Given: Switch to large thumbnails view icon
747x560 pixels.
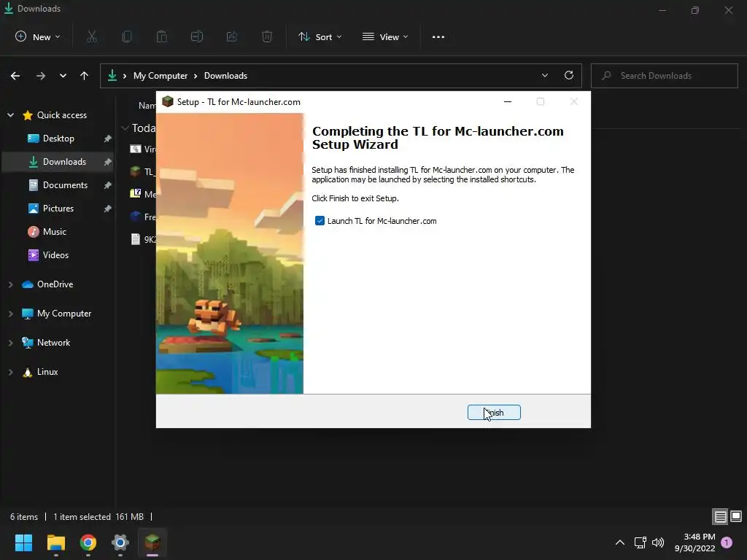Looking at the screenshot, I should [x=736, y=516].
